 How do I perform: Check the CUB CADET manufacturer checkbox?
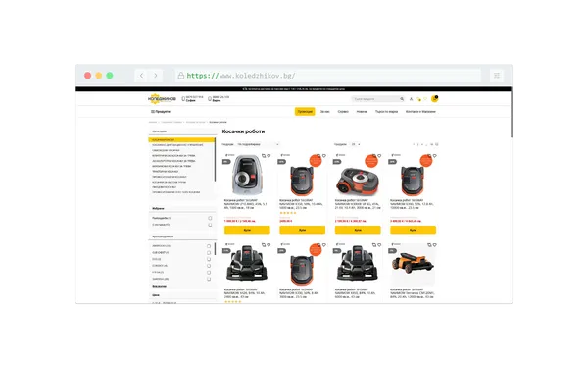coord(209,253)
